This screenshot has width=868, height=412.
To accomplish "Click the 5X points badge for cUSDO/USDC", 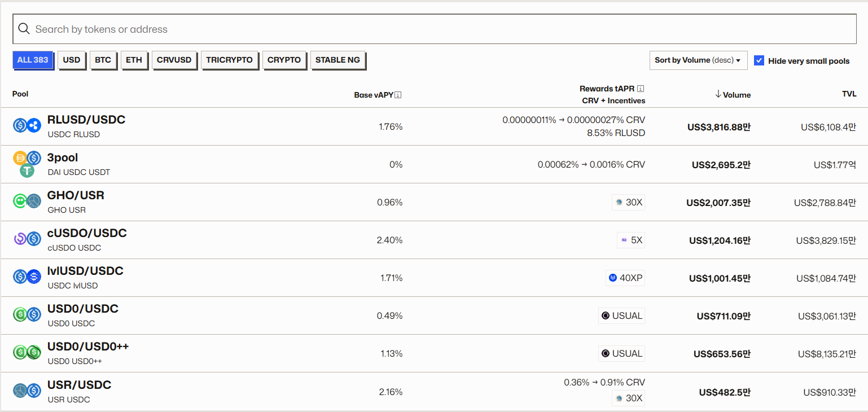I will point(631,240).
